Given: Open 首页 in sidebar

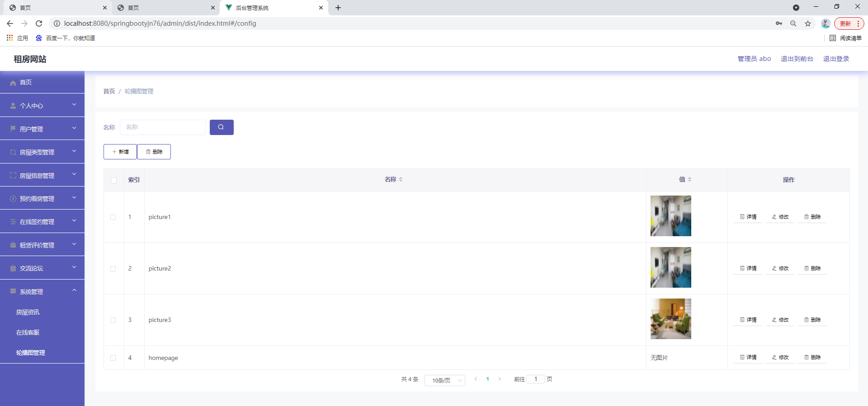Looking at the screenshot, I should 42,82.
